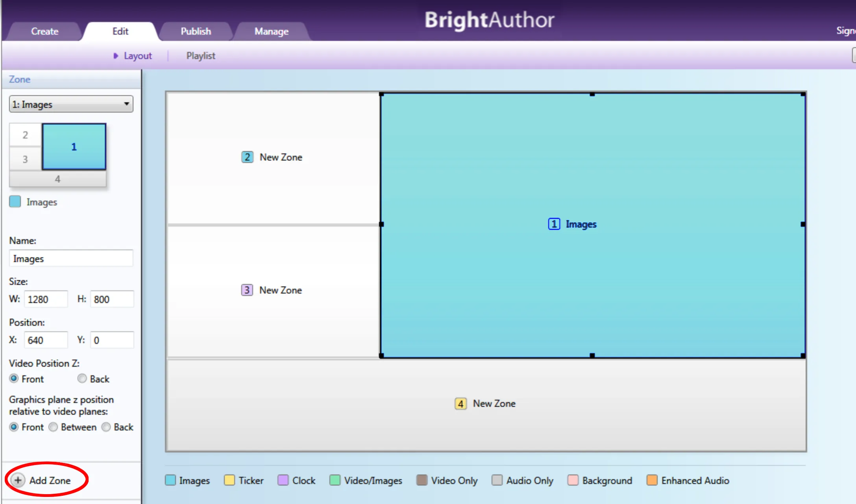Screen dimensions: 856x504
Task: Click the Video Only legend color swatch
Action: tap(422, 480)
